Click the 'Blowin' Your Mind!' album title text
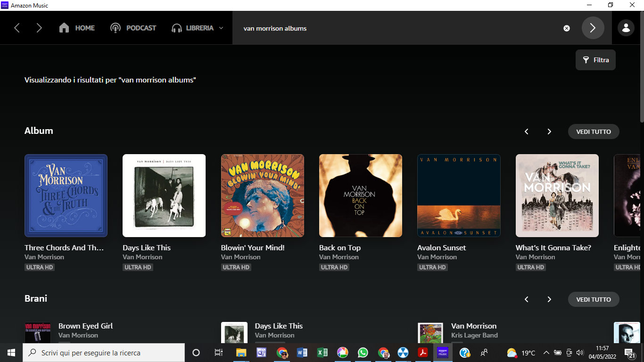 pyautogui.click(x=253, y=247)
